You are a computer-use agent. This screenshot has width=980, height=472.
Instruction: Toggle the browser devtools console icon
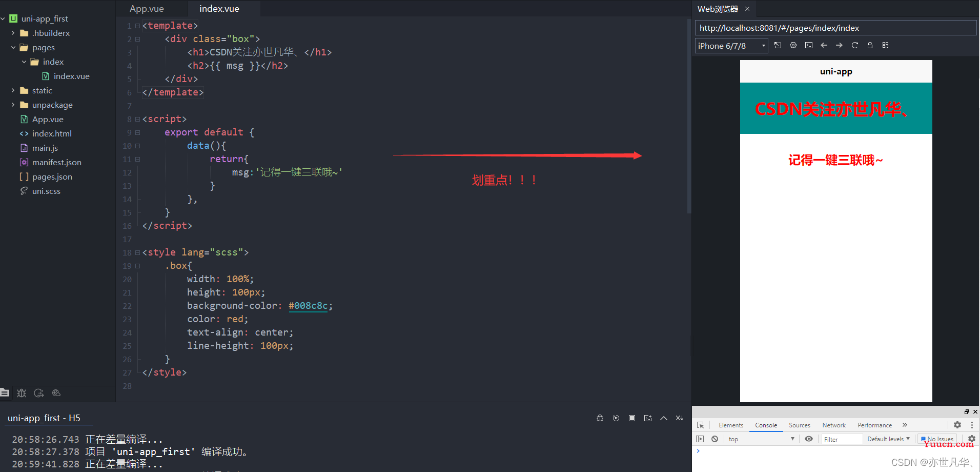tap(808, 45)
